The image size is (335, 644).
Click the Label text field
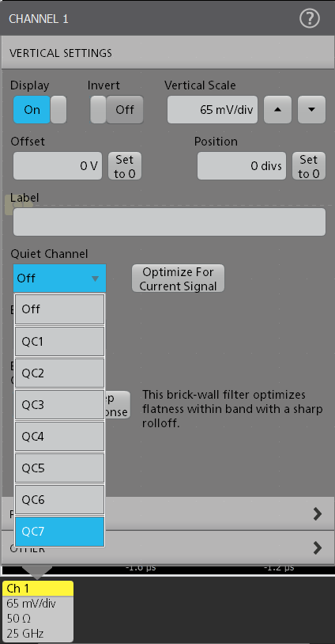169,222
